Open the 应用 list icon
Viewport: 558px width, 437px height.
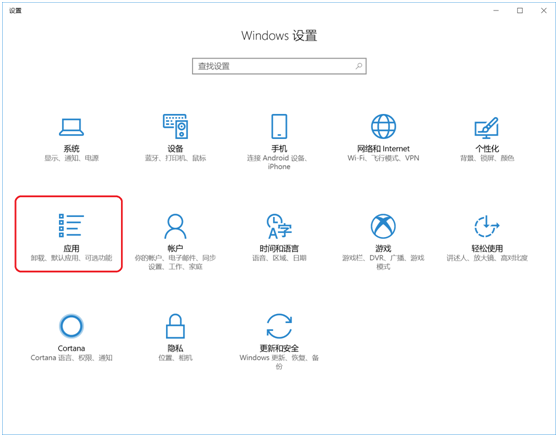tap(71, 226)
